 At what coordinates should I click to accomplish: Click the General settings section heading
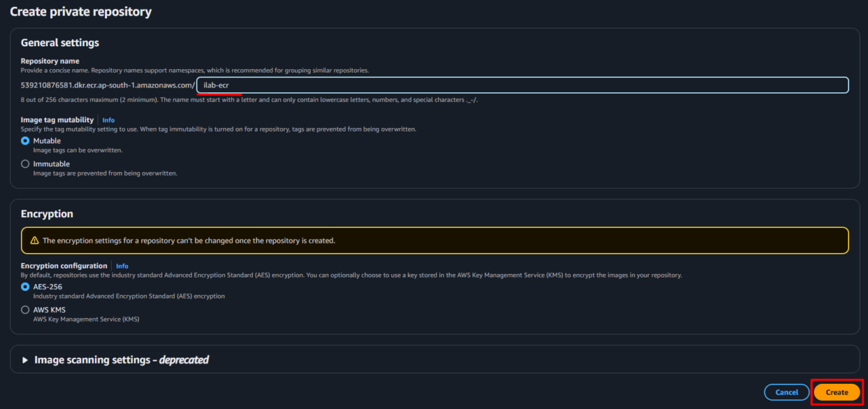(x=60, y=43)
